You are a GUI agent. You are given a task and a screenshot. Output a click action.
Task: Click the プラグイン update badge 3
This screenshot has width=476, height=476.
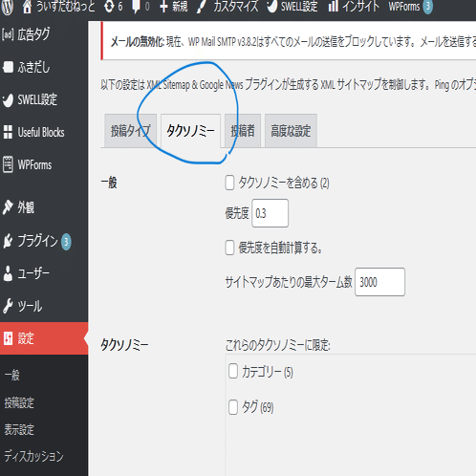66,242
